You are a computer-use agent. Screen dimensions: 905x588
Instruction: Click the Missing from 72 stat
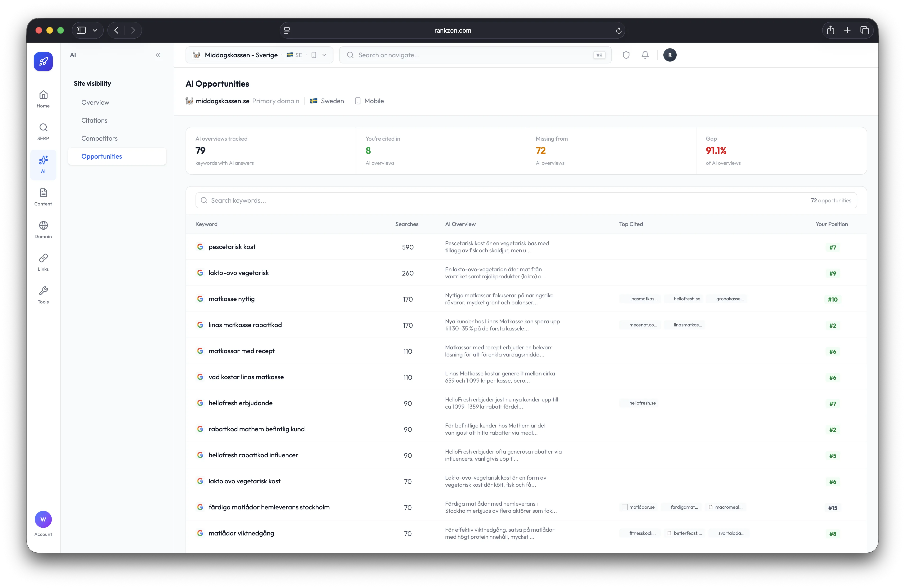(611, 151)
